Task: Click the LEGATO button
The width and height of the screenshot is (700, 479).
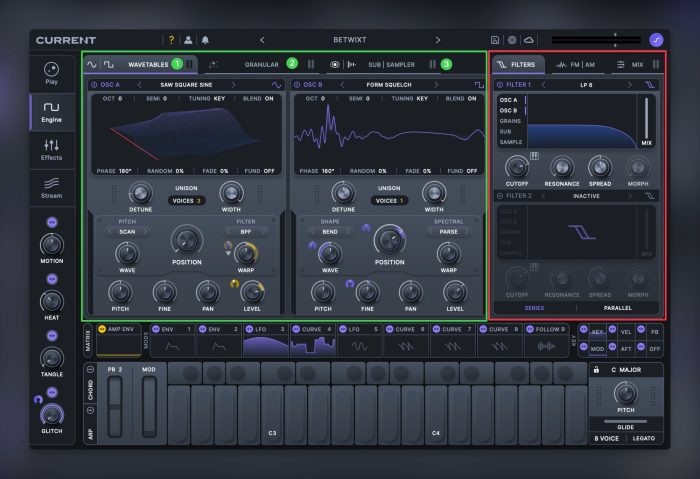Action: coord(644,438)
